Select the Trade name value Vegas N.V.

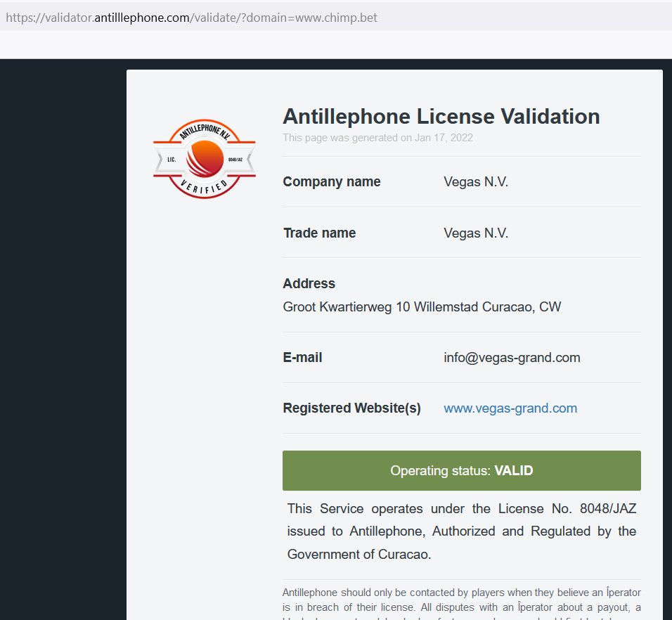click(x=476, y=233)
